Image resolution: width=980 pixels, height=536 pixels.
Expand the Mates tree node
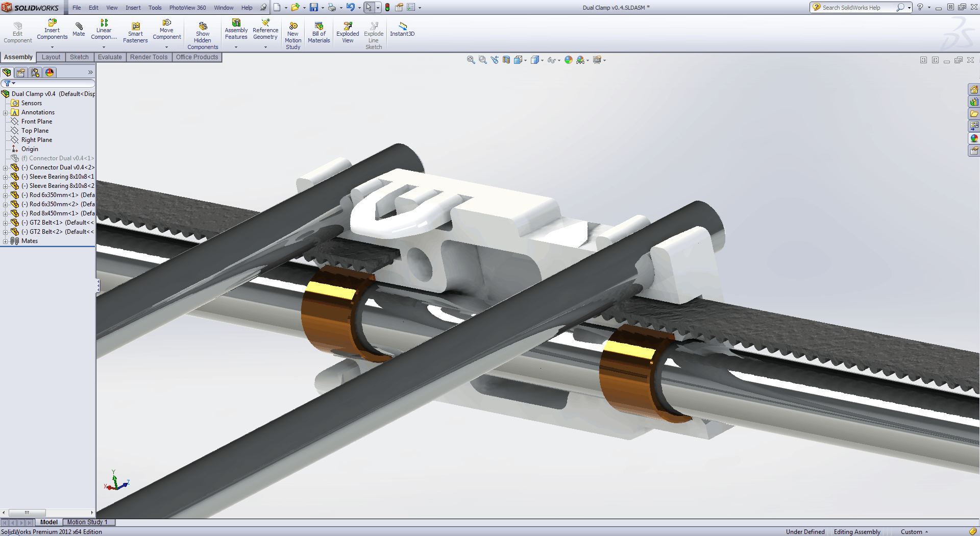click(5, 241)
